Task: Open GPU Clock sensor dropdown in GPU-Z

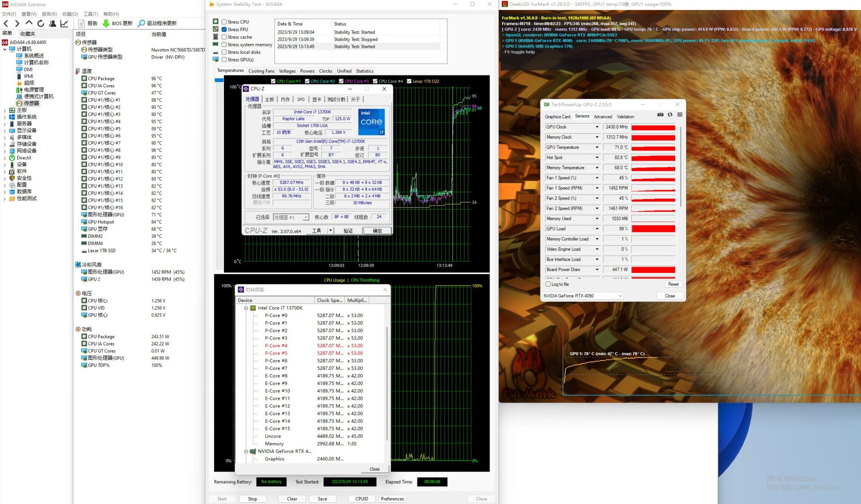Action: click(x=597, y=127)
